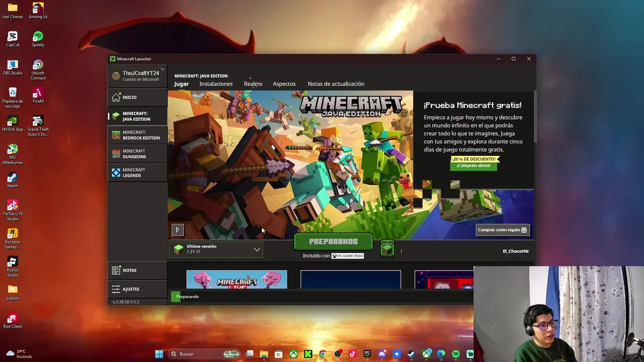
Task: Click the Windows Start button
Action: click(159, 354)
